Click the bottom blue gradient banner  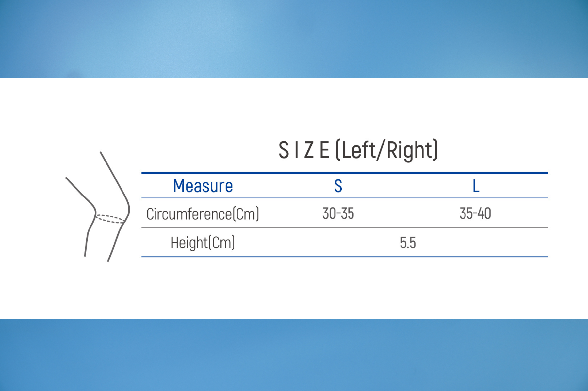[x=294, y=355]
